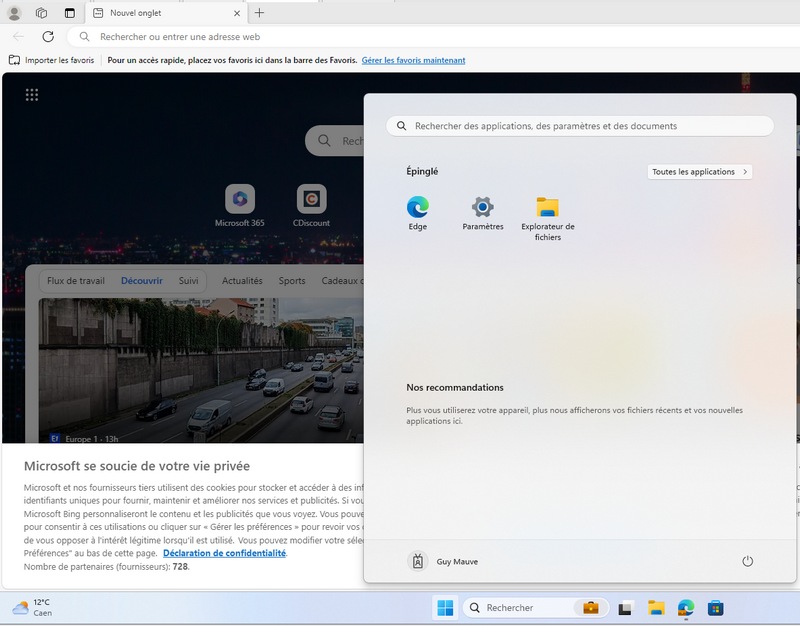Screen dimensions: 800x626
Task: Open Explorateur de fichiers pinned app
Action: (547, 219)
